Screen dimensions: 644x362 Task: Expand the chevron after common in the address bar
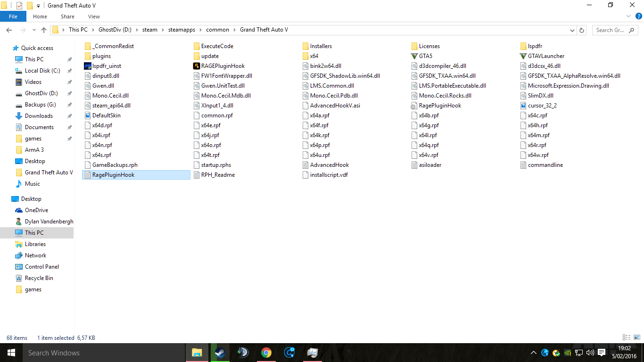pyautogui.click(x=235, y=30)
